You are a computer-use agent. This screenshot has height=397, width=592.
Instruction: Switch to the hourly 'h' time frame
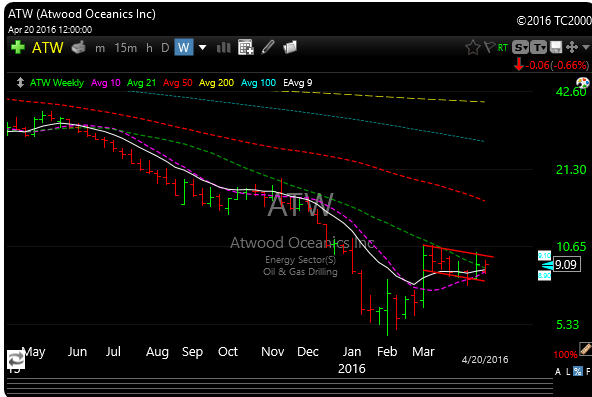point(149,48)
